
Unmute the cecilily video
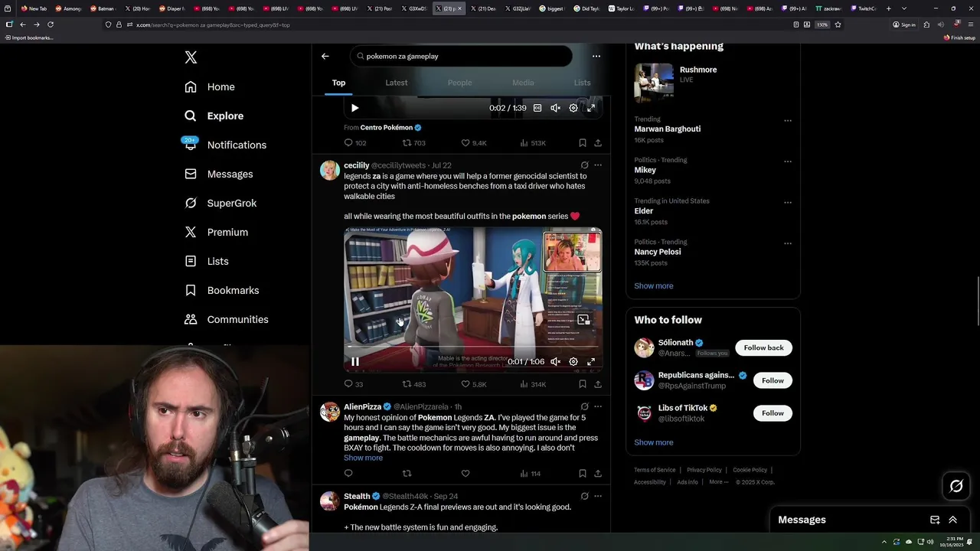[556, 361]
